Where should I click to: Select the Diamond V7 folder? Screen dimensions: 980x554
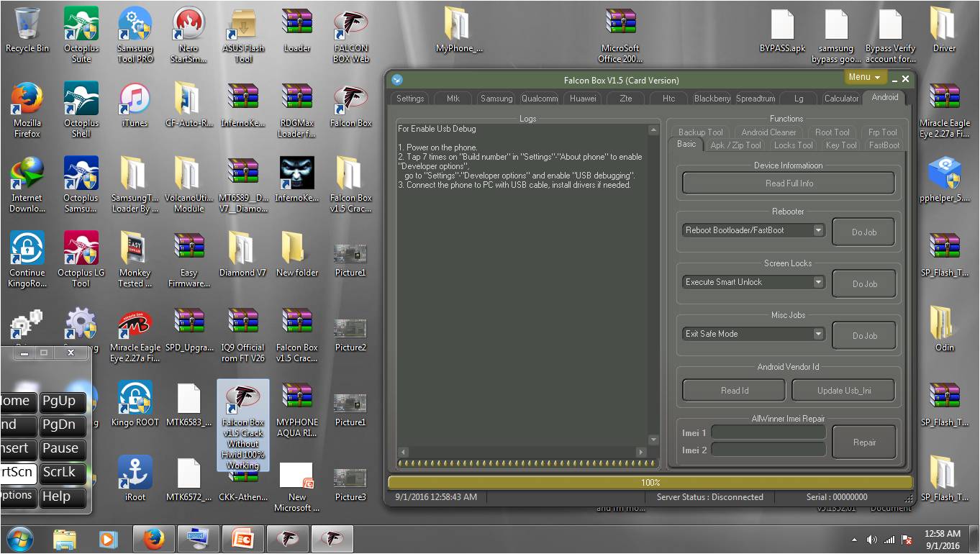coord(243,254)
